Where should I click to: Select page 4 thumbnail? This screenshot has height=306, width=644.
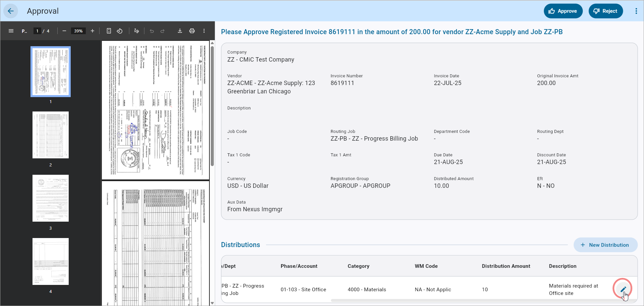tap(51, 261)
